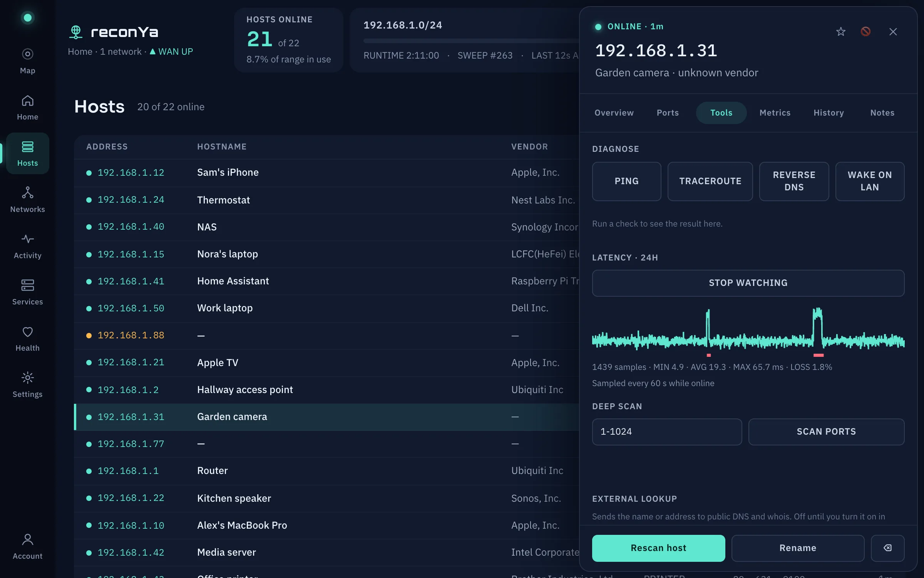Open the History tab

tap(829, 113)
